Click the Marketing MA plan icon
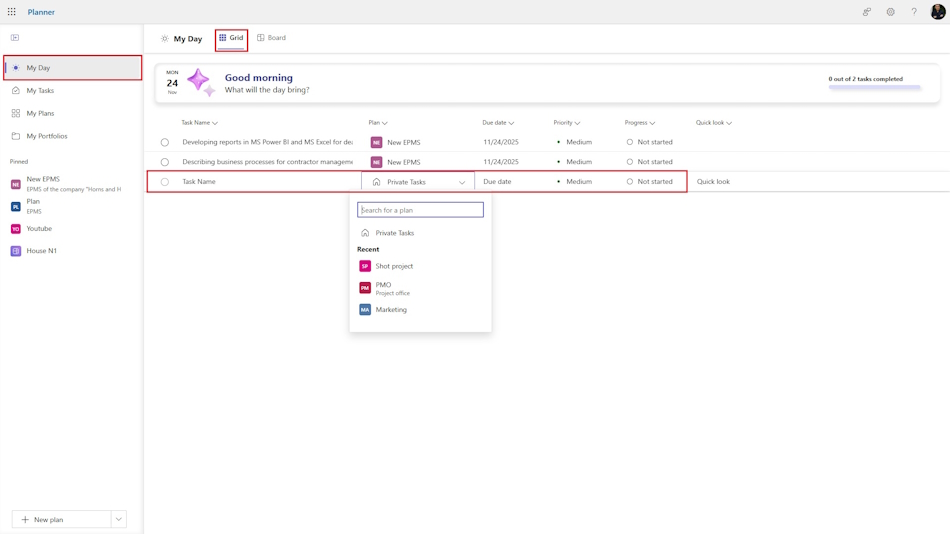 (x=365, y=310)
